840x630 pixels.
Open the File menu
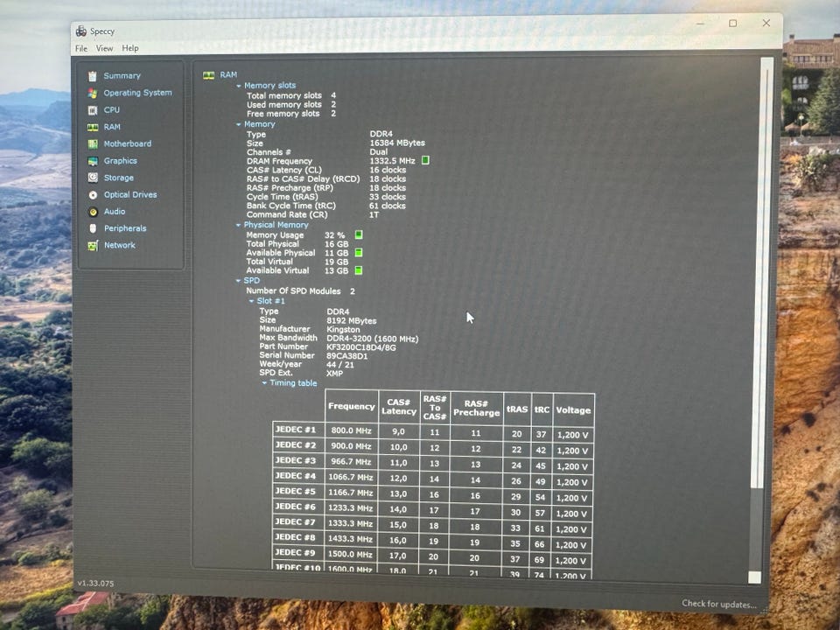[81, 48]
